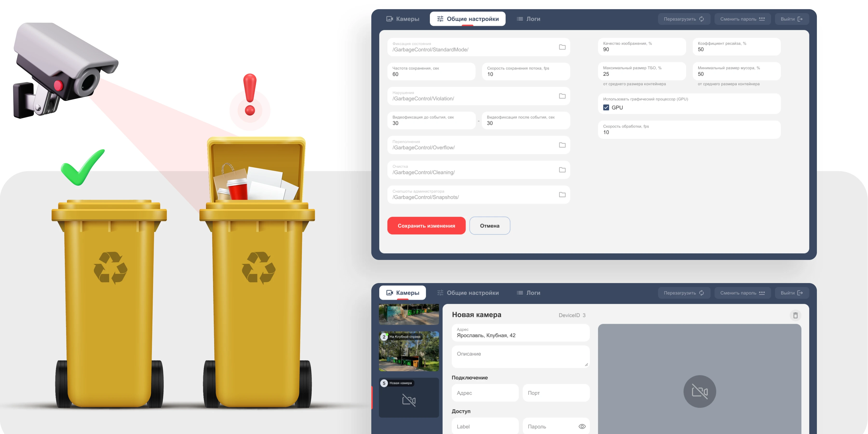Focus the Минимальный размер мусора field
The height and width of the screenshot is (434, 868).
[x=737, y=71]
